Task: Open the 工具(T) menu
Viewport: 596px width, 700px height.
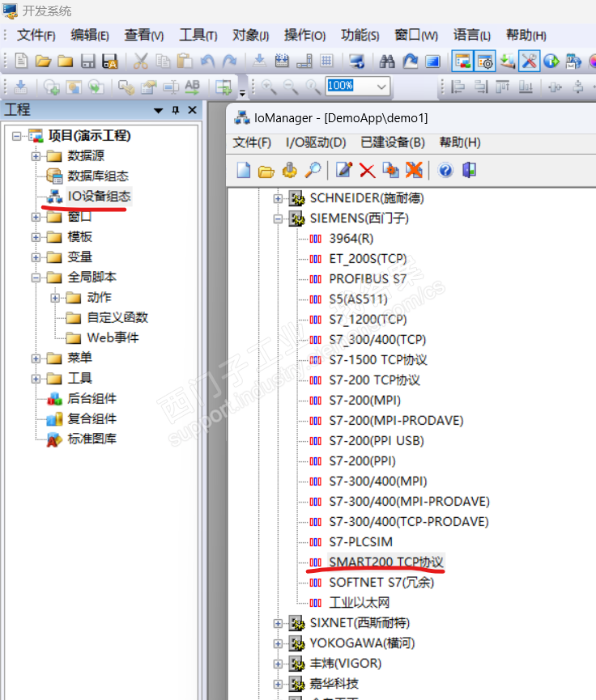Action: pyautogui.click(x=198, y=36)
